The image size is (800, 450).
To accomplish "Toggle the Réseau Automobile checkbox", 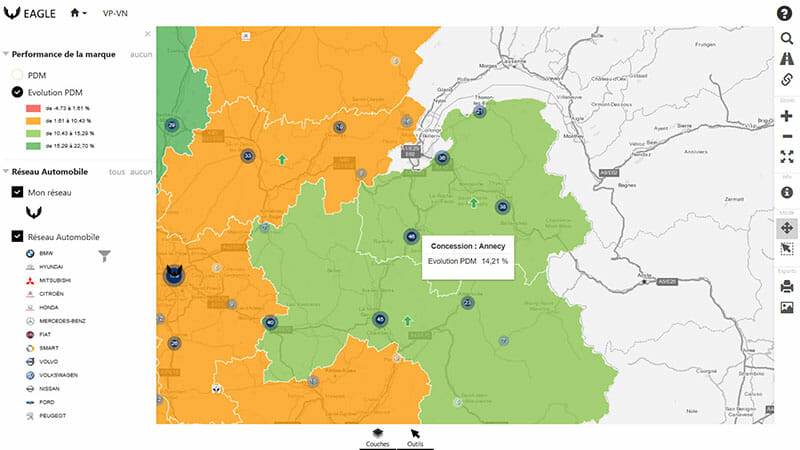I will 17,236.
